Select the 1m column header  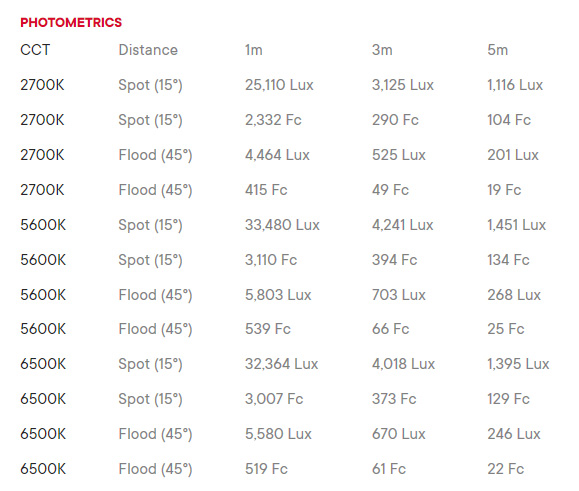254,50
